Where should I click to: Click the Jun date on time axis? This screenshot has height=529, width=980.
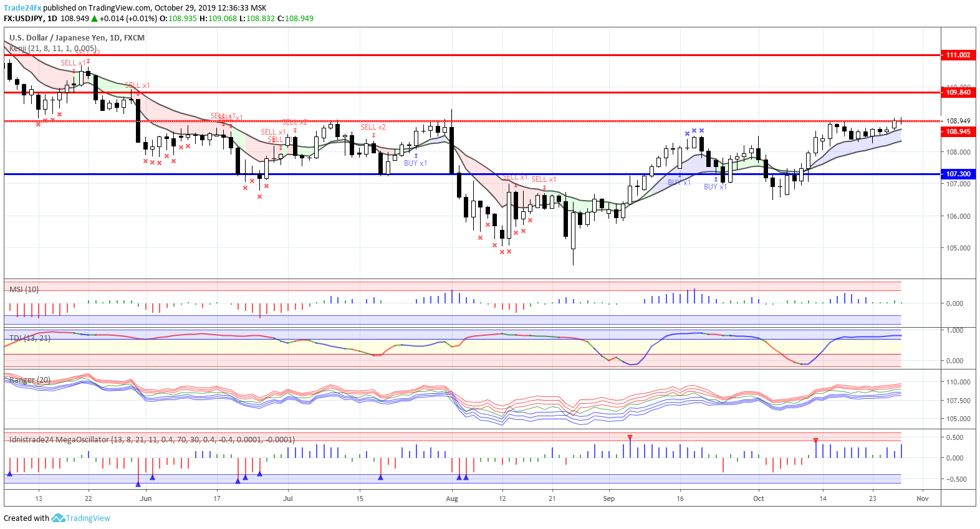146,498
